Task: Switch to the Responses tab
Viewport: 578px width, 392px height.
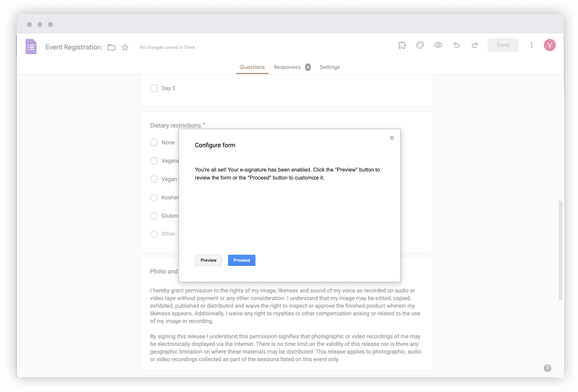Action: [287, 67]
